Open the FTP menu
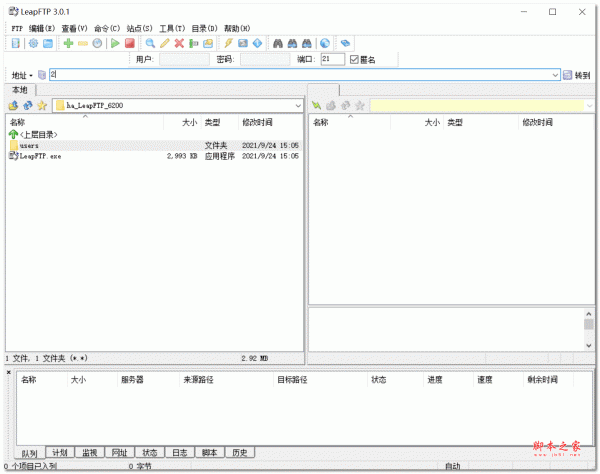Screen dimensions: 600x474 point(17,28)
